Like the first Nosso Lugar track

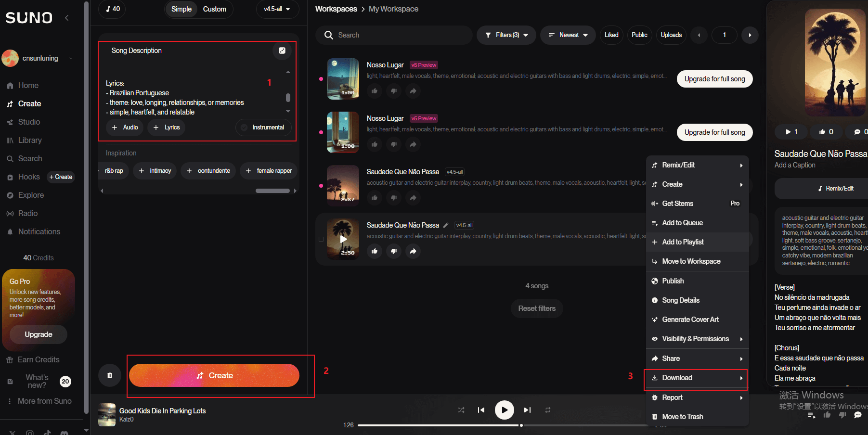pos(375,91)
